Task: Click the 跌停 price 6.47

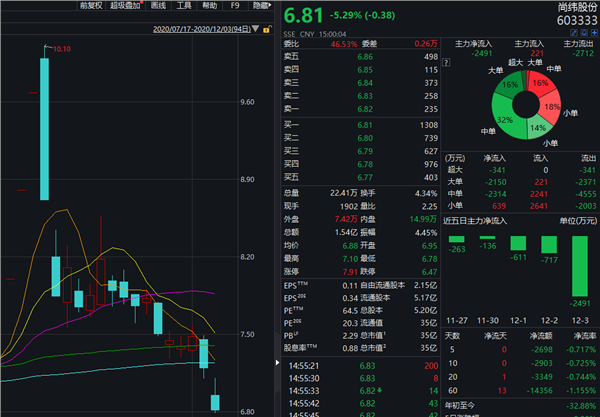Action: (429, 272)
